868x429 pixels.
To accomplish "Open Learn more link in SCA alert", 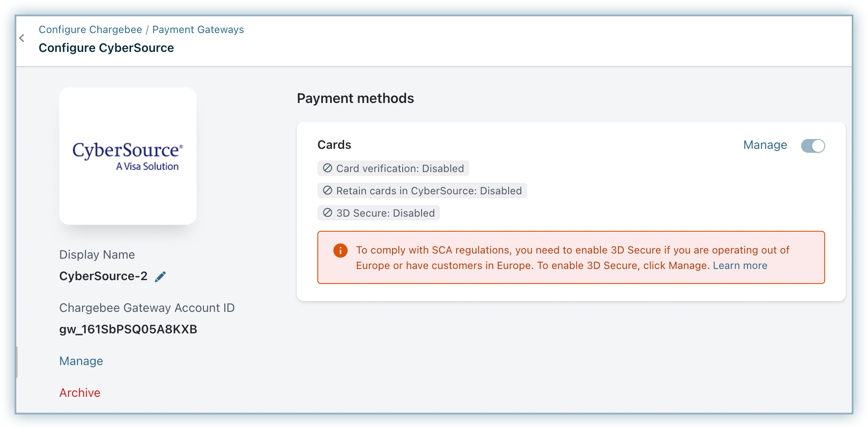I will [740, 266].
